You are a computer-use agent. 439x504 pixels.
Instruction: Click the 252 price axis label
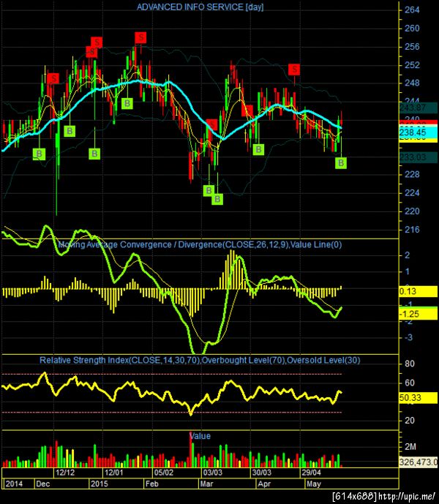(412, 65)
